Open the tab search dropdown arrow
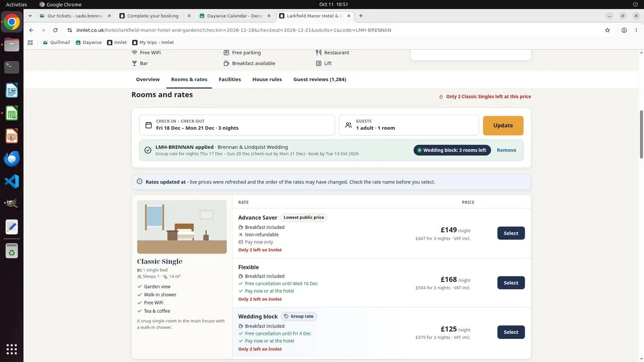This screenshot has height=362, width=644. 31,16
